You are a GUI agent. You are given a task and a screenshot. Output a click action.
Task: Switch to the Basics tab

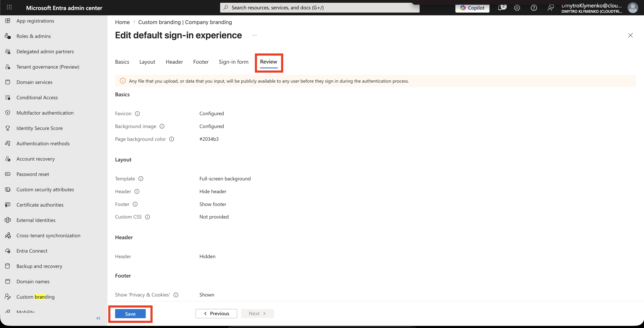click(x=122, y=62)
